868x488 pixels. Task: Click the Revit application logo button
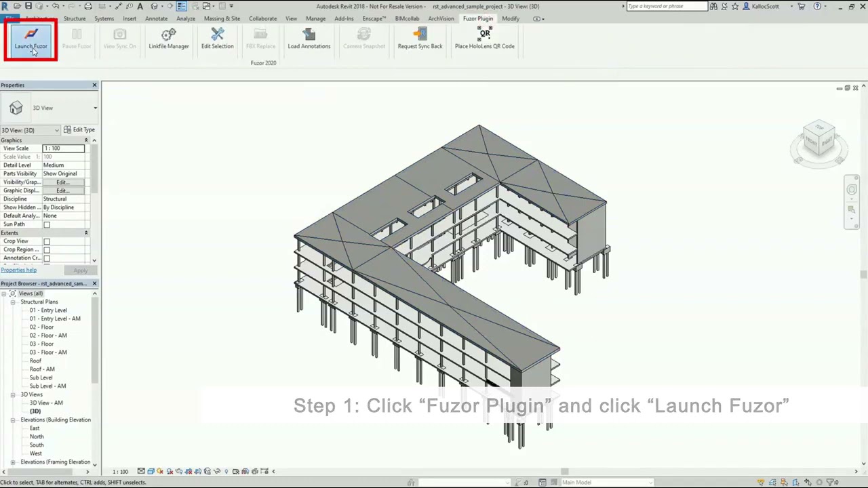pyautogui.click(x=5, y=6)
